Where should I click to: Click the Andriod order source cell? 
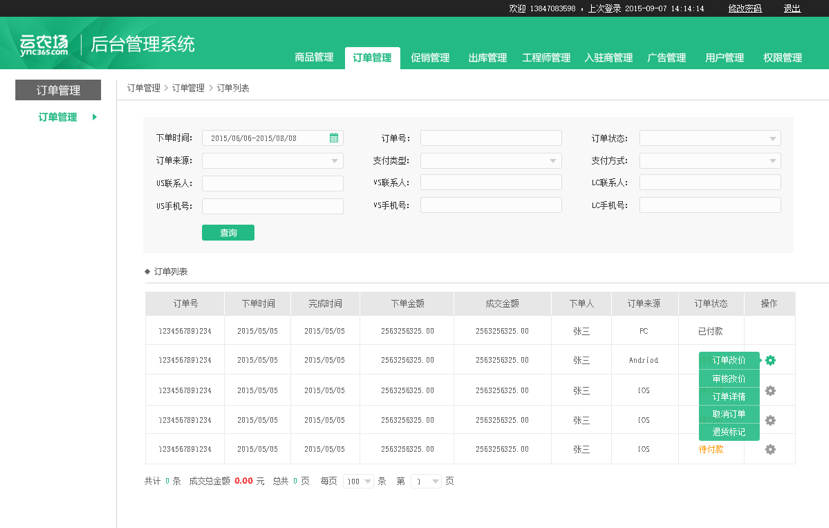coord(643,360)
